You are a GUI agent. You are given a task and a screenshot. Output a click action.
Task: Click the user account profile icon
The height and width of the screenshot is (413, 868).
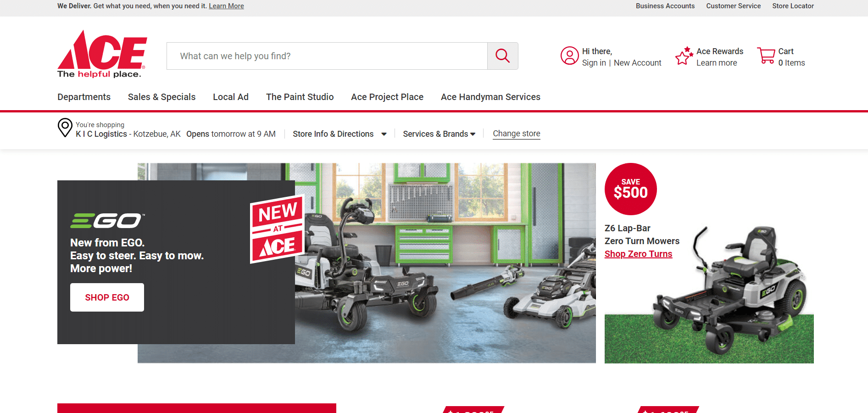569,56
